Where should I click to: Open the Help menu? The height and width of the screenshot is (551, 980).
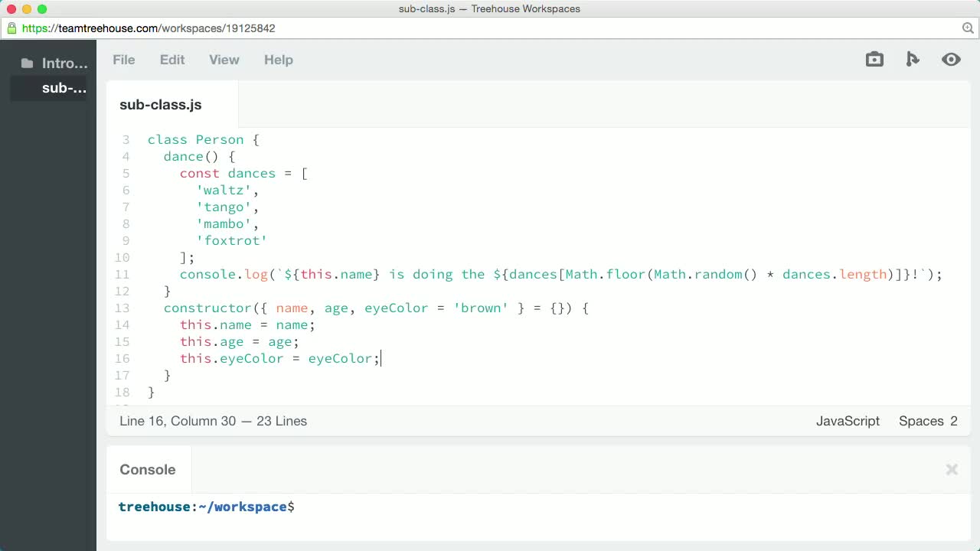[279, 60]
